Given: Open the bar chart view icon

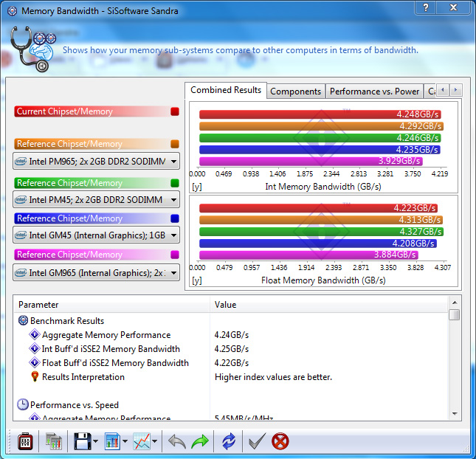Looking at the screenshot, I should coord(112,441).
